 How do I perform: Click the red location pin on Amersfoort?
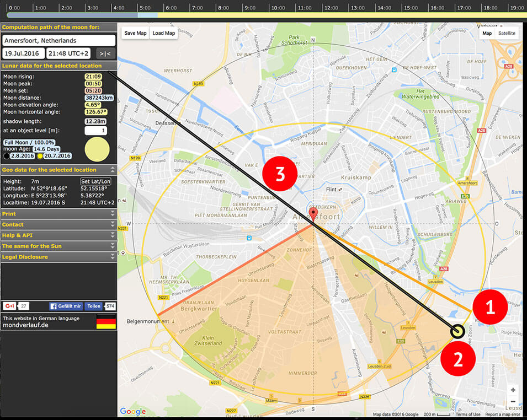click(x=313, y=214)
